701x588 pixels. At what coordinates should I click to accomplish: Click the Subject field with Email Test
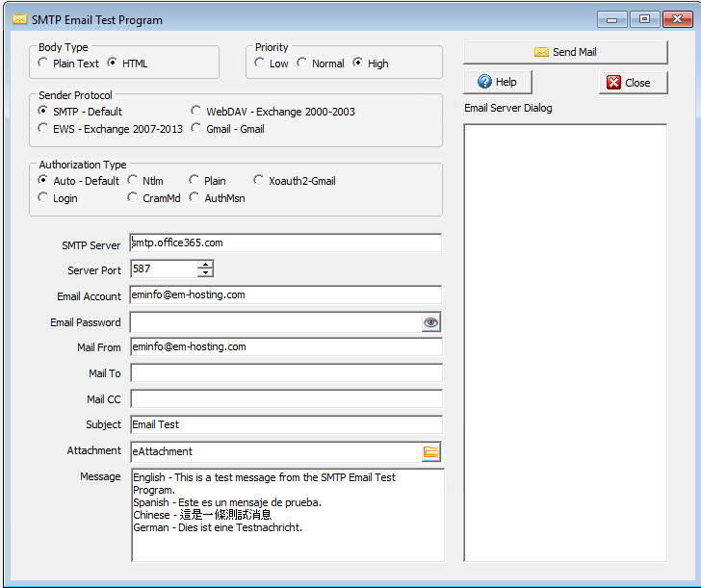pyautogui.click(x=286, y=425)
